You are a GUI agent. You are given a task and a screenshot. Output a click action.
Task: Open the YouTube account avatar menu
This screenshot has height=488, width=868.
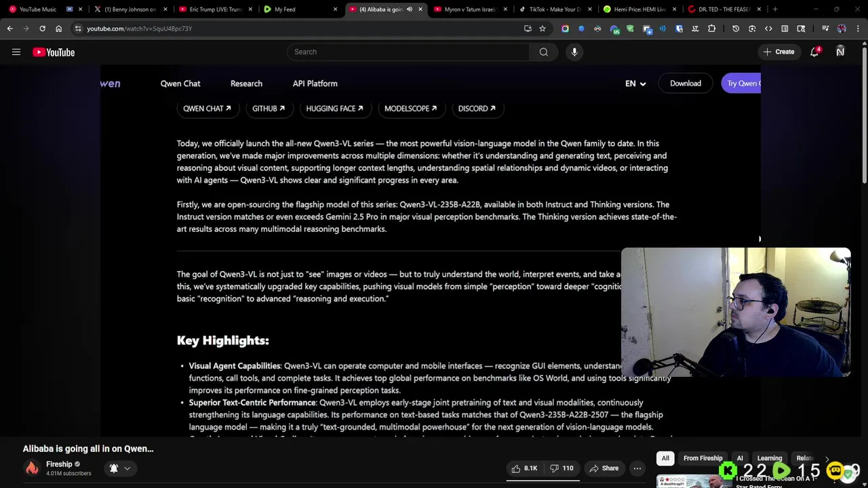tap(840, 52)
